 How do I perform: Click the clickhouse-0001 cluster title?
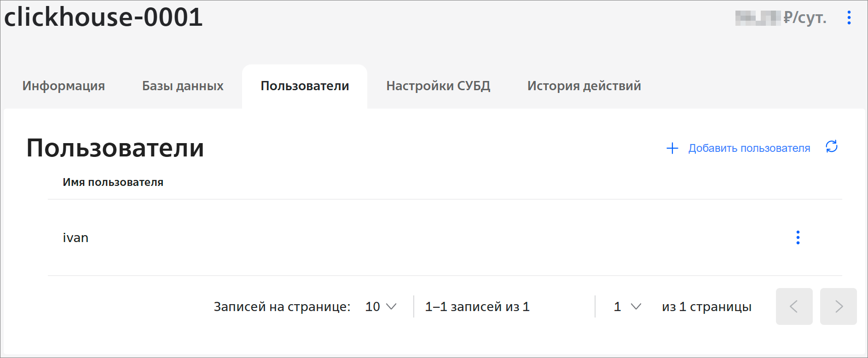[x=104, y=17]
